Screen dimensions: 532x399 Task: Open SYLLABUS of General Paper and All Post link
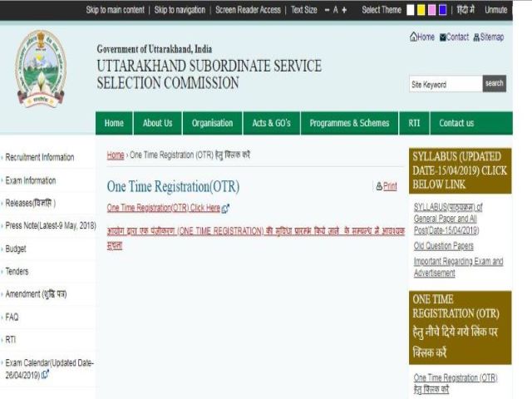point(448,219)
